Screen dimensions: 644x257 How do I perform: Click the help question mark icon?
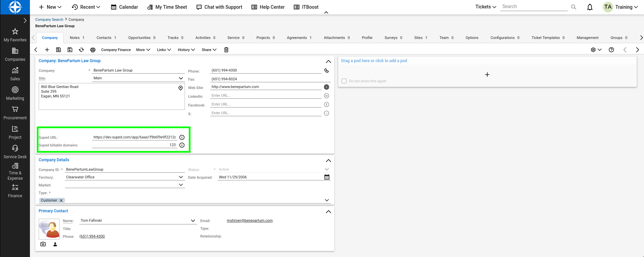[611, 50]
